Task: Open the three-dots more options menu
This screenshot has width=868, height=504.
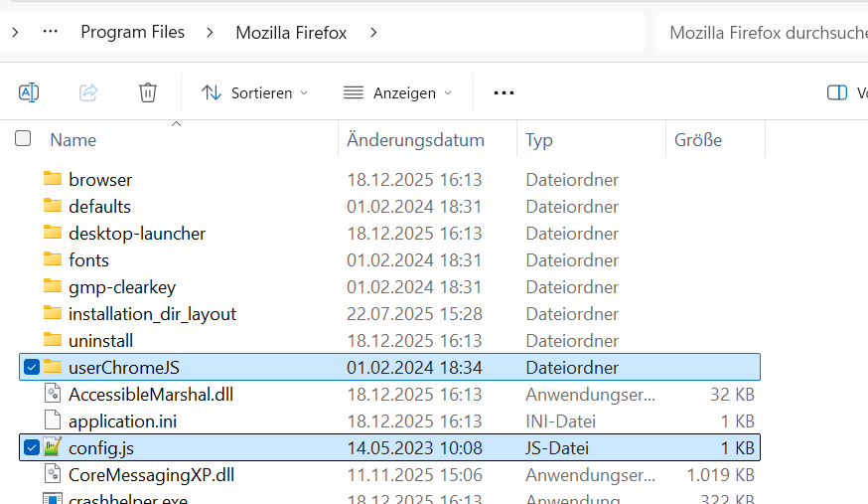Action: pyautogui.click(x=504, y=92)
